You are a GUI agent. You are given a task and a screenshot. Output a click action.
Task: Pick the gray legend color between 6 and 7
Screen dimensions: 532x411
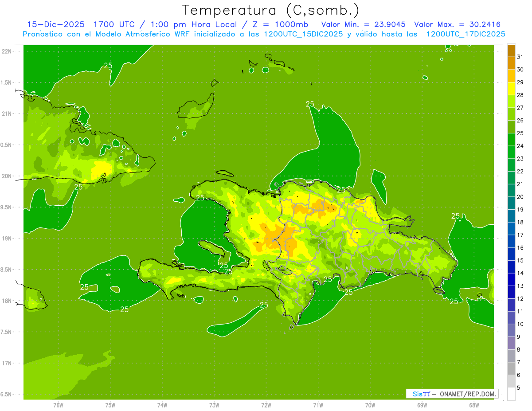coord(511,369)
